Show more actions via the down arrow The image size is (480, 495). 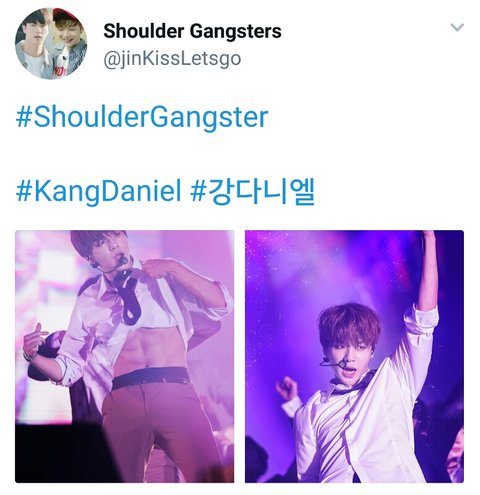click(x=457, y=27)
